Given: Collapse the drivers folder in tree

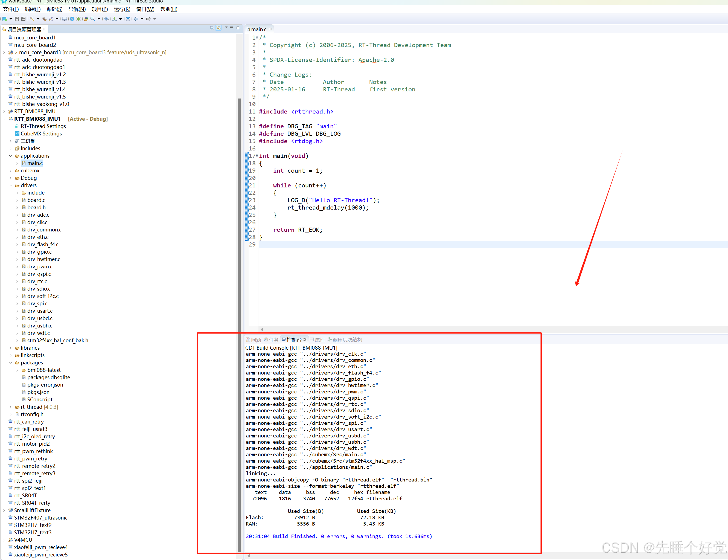Looking at the screenshot, I should coord(11,185).
